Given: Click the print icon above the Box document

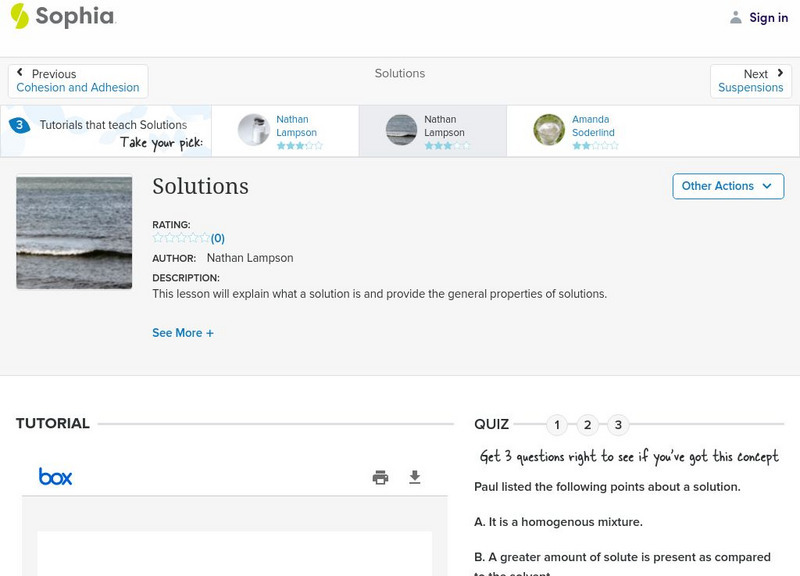Looking at the screenshot, I should tap(380, 477).
